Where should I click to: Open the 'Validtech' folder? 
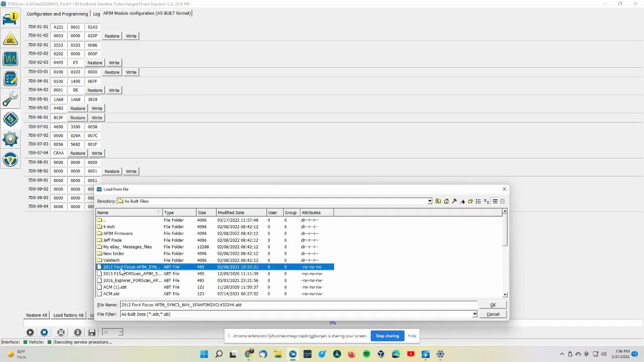pos(111,260)
